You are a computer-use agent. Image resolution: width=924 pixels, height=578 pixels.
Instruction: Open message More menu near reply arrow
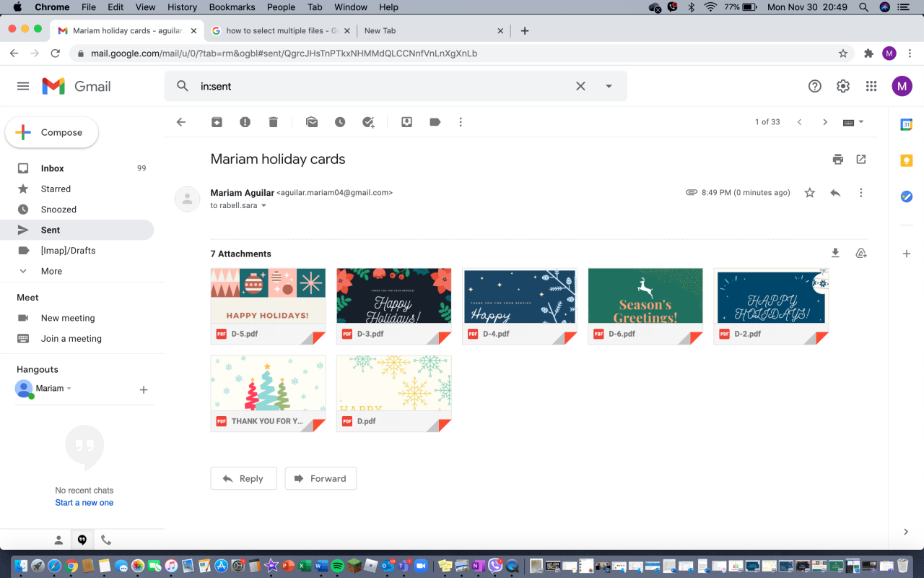click(860, 193)
